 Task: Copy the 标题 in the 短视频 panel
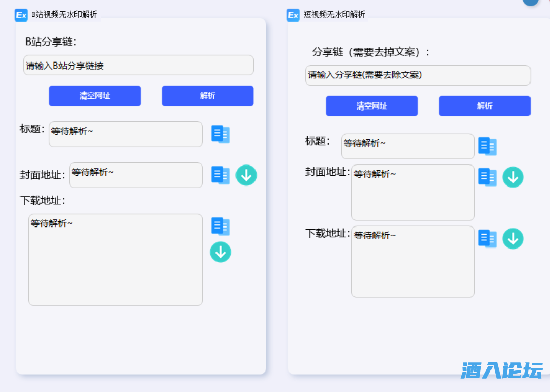(487, 146)
